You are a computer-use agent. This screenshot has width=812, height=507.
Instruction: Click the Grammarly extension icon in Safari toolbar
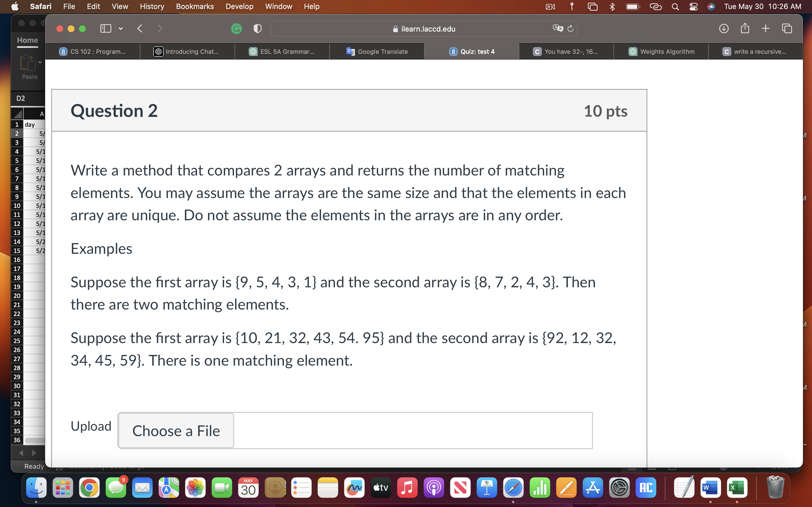(237, 28)
